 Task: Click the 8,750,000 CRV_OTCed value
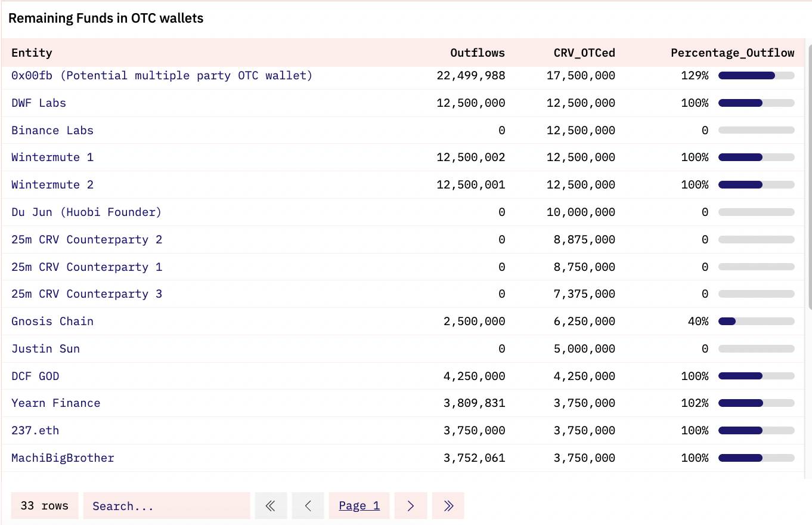585,267
